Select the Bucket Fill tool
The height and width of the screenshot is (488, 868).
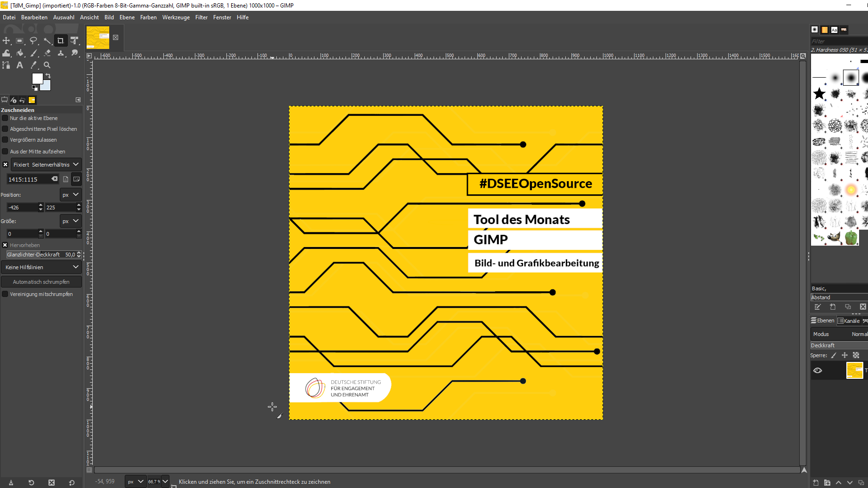point(20,53)
